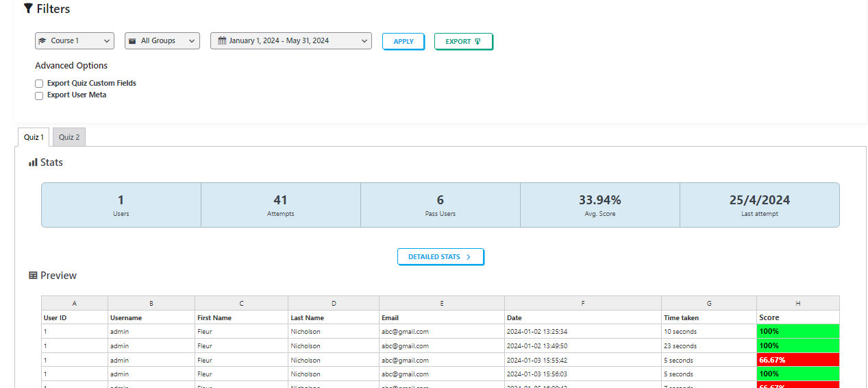868x388 pixels.
Task: Click the 25/4/2024 Last attempt card
Action: point(760,205)
